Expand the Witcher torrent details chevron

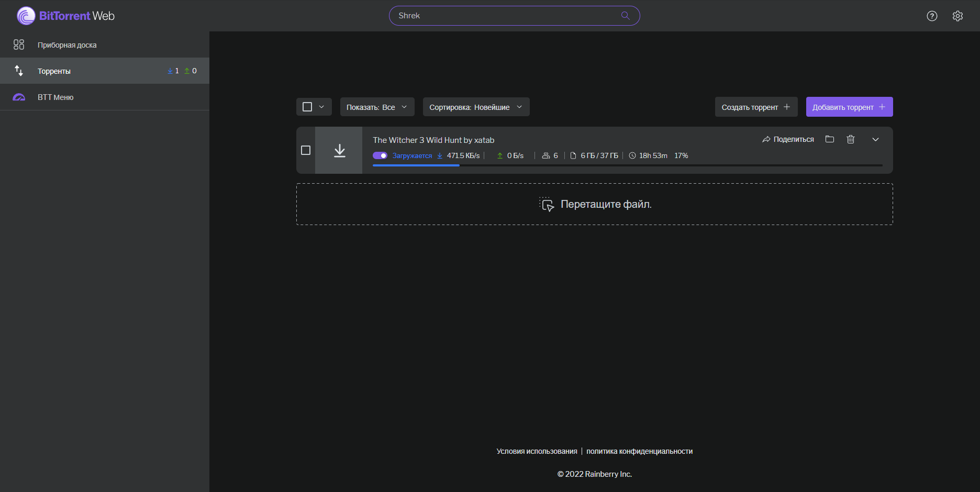click(x=875, y=139)
